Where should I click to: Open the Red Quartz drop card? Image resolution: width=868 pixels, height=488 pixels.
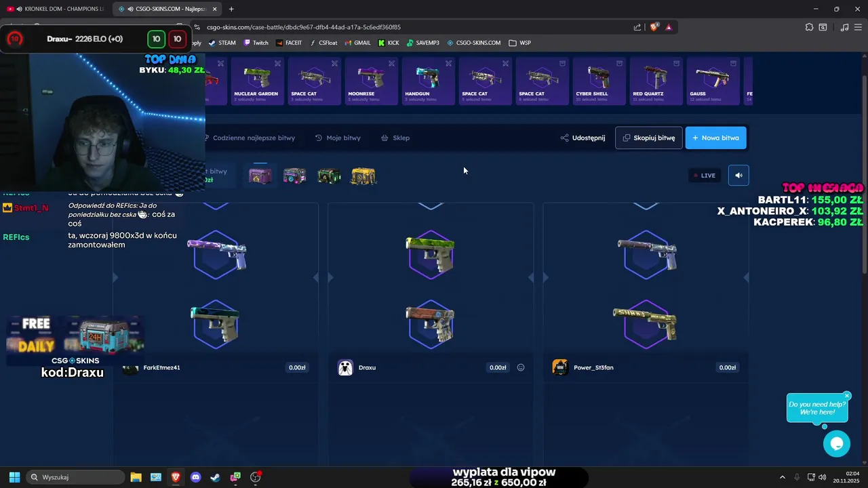pos(655,81)
